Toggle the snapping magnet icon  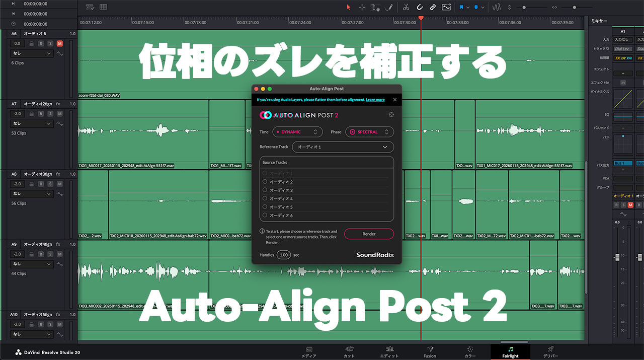coord(420,7)
